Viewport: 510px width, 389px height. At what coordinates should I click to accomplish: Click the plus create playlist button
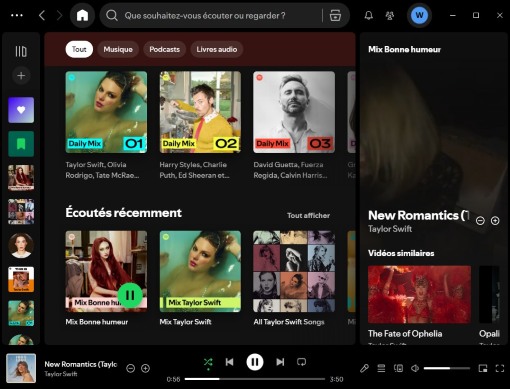click(21, 76)
